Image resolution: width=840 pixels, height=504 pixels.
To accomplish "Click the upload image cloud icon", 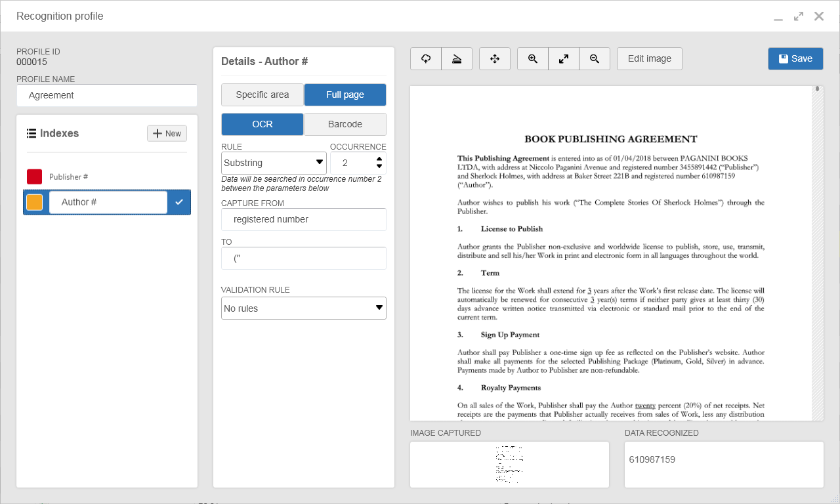I will (x=426, y=58).
